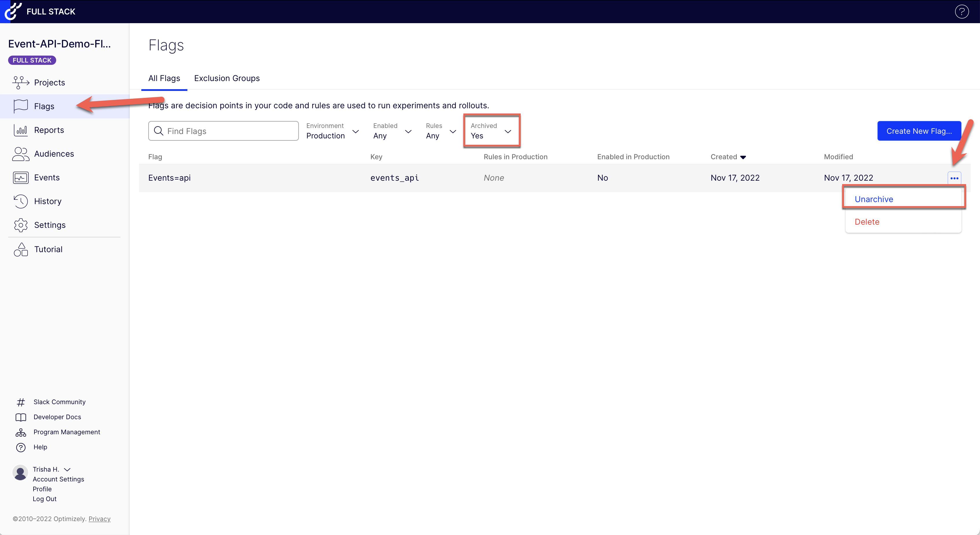Open Settings via gear icon
The image size is (980, 535).
[21, 225]
